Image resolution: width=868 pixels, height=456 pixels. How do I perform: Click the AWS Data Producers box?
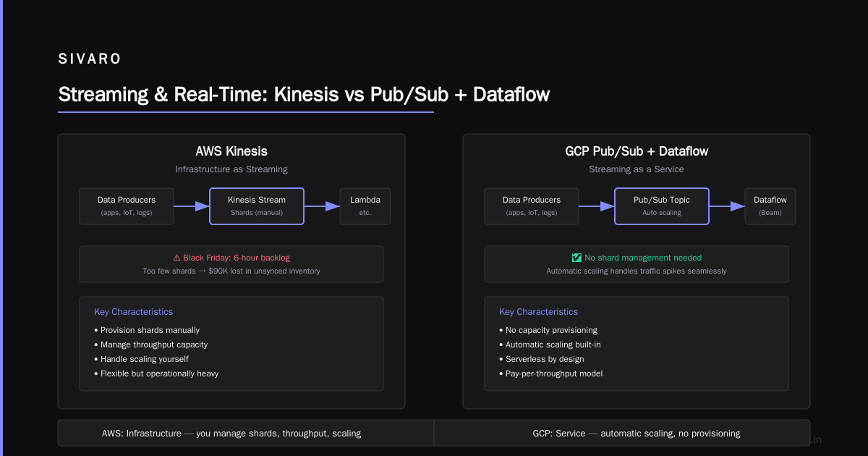pyautogui.click(x=127, y=206)
